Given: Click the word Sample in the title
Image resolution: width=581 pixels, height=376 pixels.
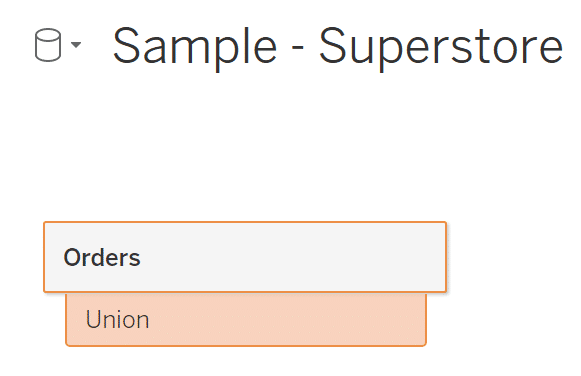Looking at the screenshot, I should coord(195,48).
